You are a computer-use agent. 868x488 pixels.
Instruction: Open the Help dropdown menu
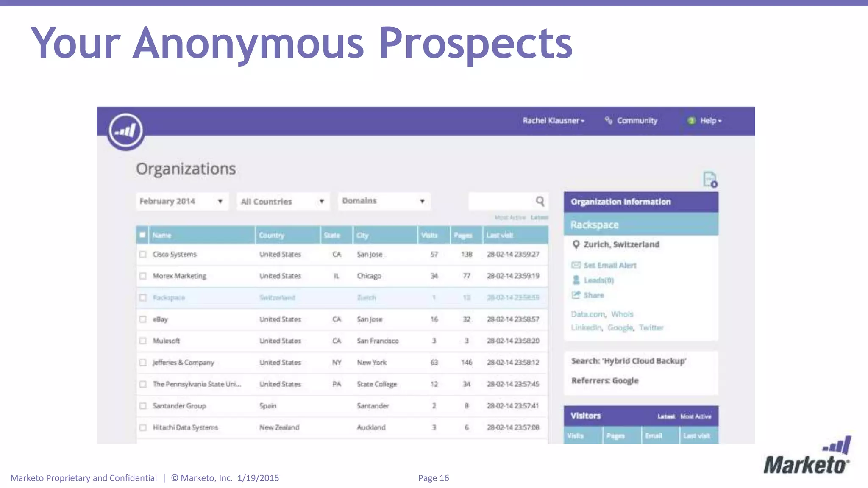[711, 121]
